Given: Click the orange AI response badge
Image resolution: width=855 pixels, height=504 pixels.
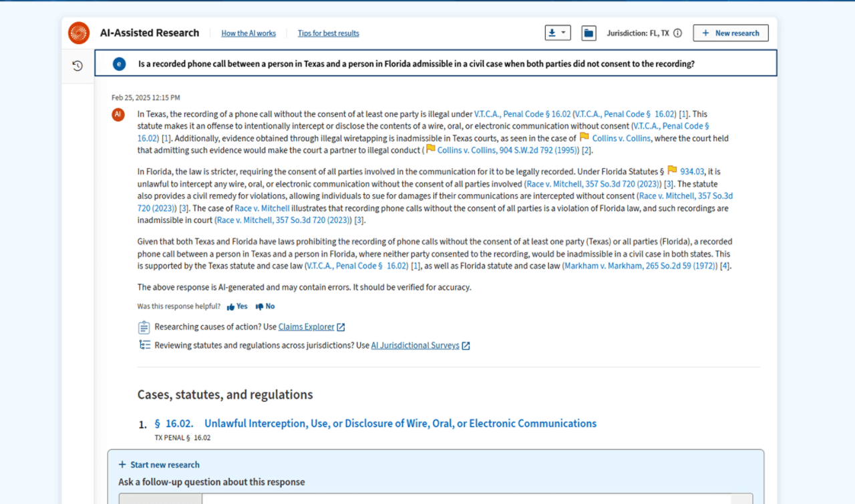Looking at the screenshot, I should pyautogui.click(x=118, y=114).
